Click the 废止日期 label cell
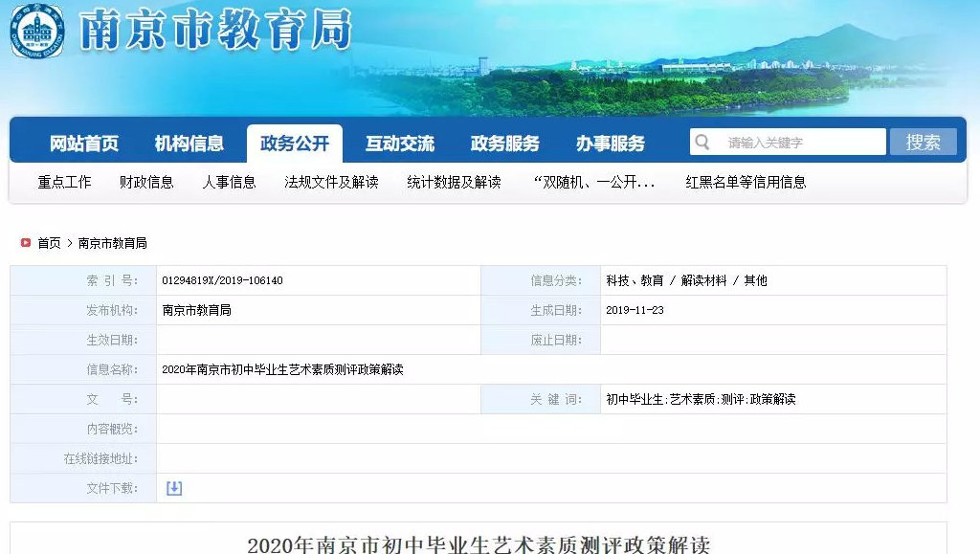 (x=541, y=340)
